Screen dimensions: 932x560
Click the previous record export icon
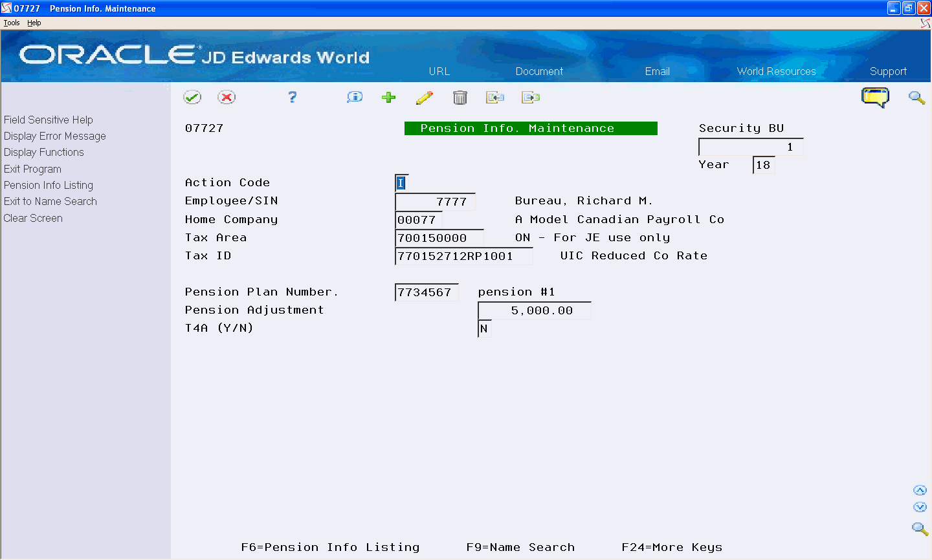[495, 98]
